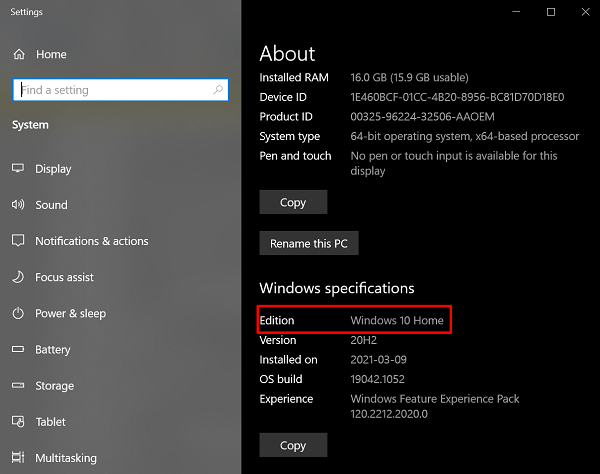Click the Focus assist moon icon

[18, 277]
